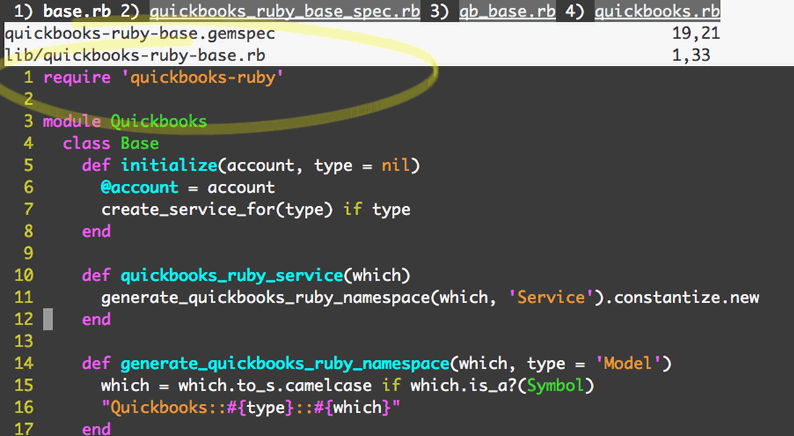Viewport: 794px width, 436px height.
Task: Click the end keyword on line 12
Action: tap(96, 320)
